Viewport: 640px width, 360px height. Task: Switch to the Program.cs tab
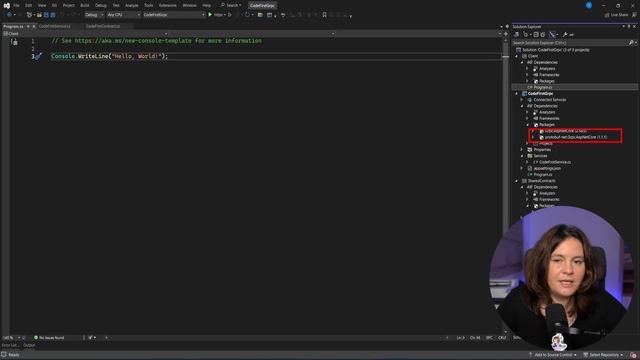pos(13,26)
